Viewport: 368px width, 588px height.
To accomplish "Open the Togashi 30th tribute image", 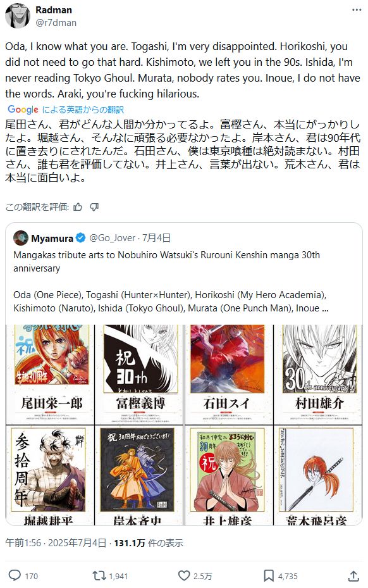I will pos(139,374).
